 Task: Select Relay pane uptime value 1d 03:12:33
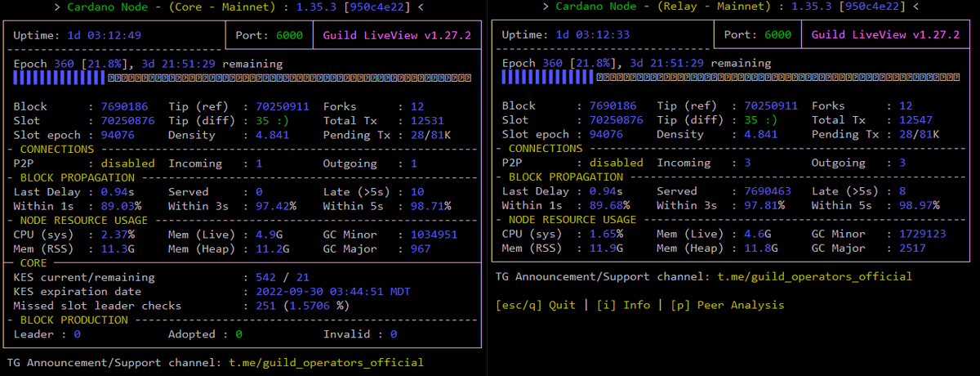pos(592,36)
